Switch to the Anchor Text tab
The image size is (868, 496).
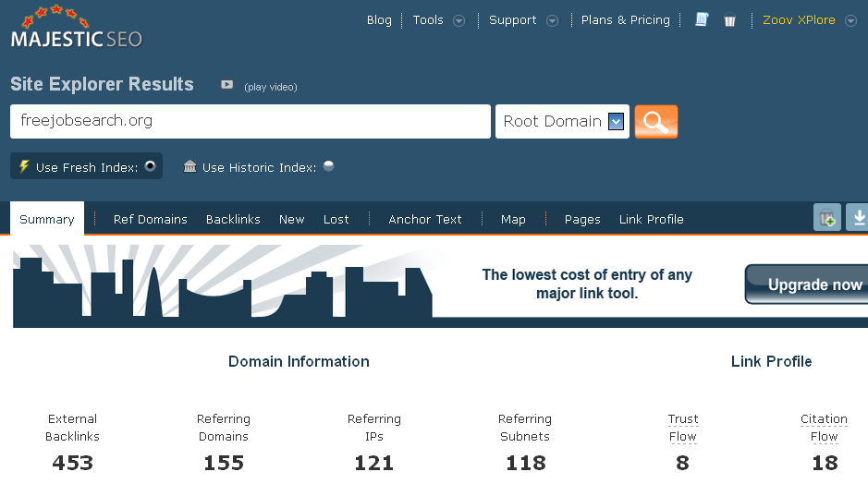(x=424, y=219)
